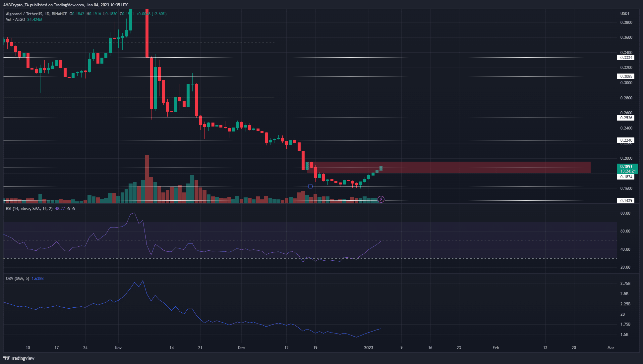This screenshot has width=643, height=364.
Task: Click the 0.1874 price level label
Action: [x=626, y=177]
